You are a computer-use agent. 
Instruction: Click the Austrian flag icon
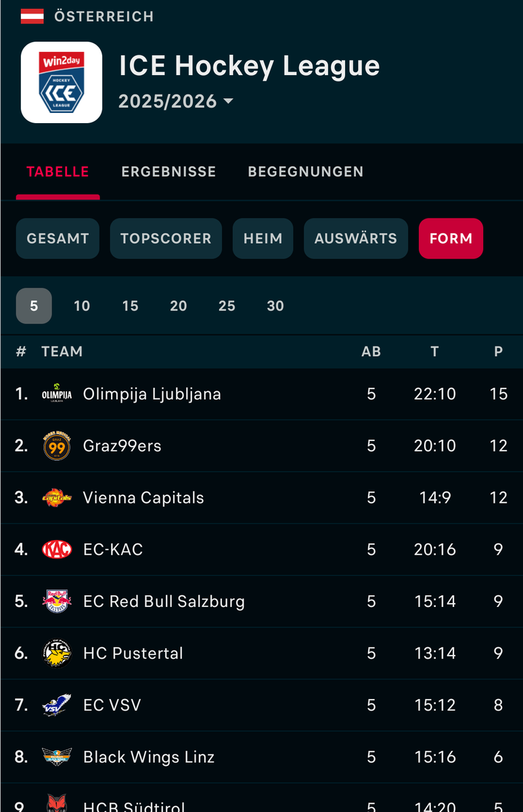[x=32, y=16]
